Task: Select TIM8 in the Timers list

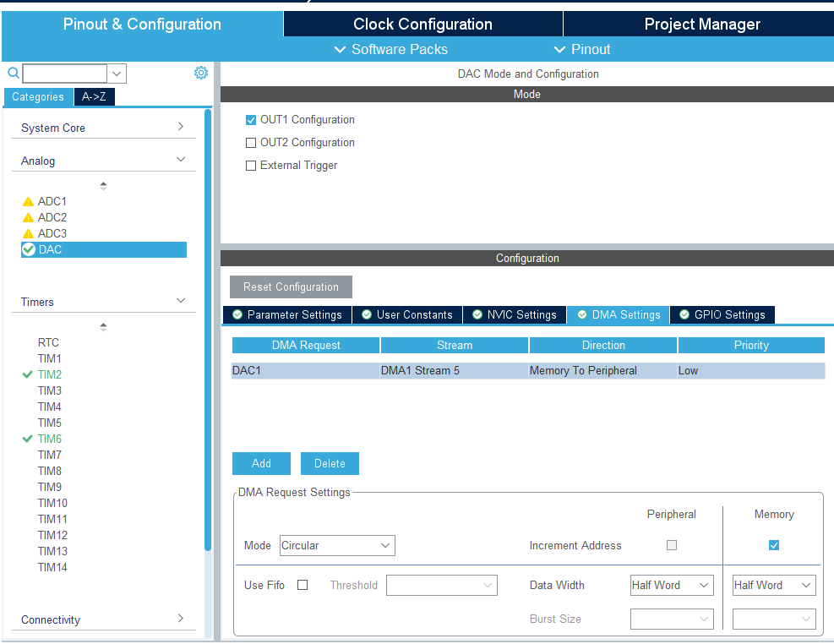Action: click(50, 471)
